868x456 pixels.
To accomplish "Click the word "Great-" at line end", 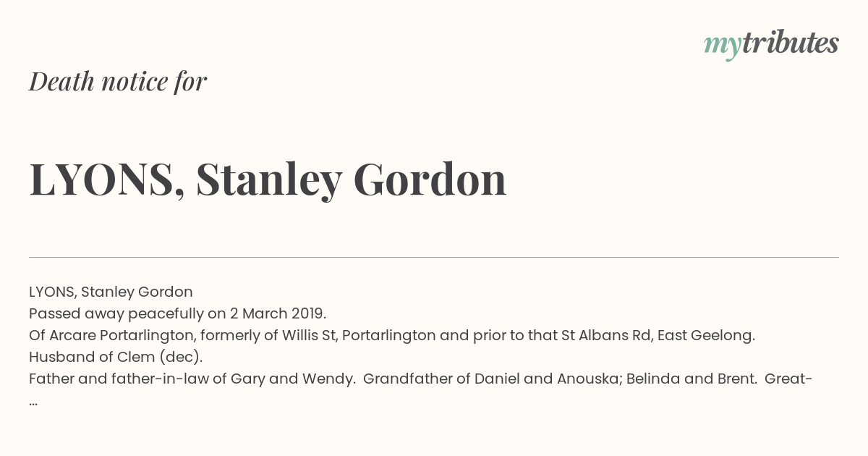I will [x=788, y=379].
